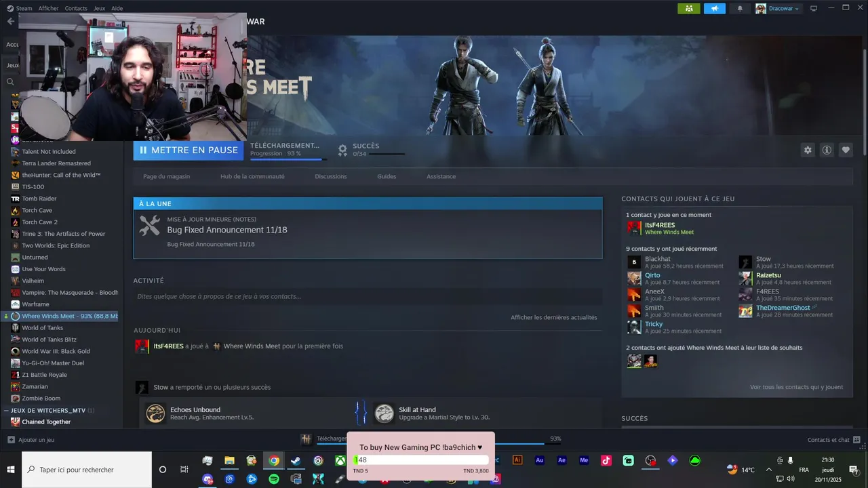Open Spotify from the taskbar
This screenshot has width=868, height=488.
[273, 479]
